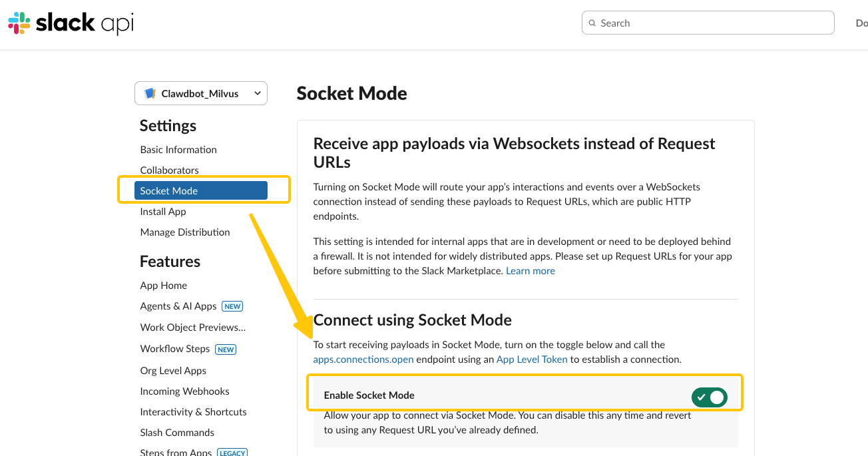Follow the Learn more link
Viewport: 868px width, 456px height.
tap(530, 271)
